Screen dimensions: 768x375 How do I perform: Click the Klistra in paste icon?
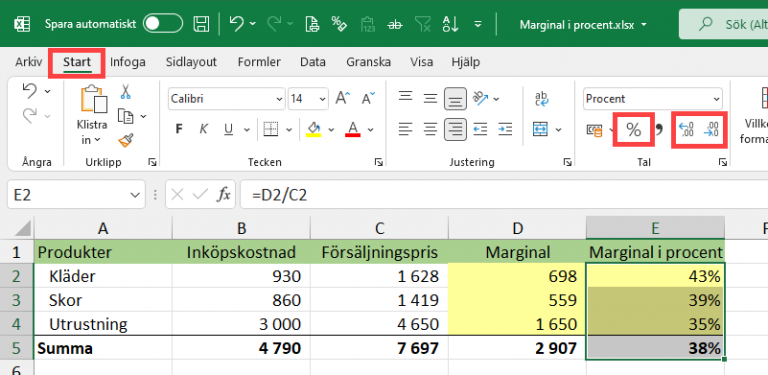tap(94, 99)
